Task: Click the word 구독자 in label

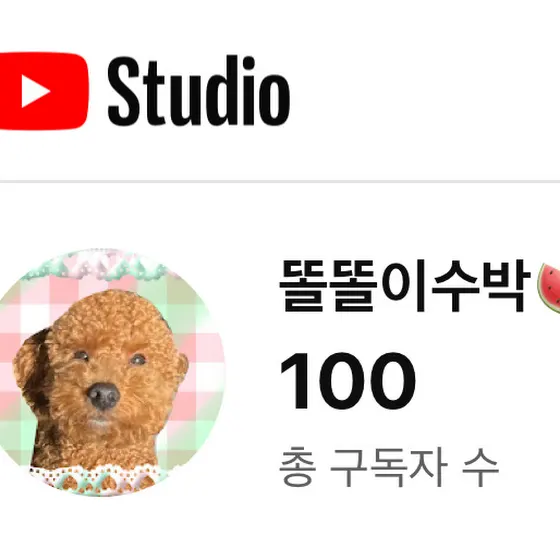Action: tap(388, 467)
